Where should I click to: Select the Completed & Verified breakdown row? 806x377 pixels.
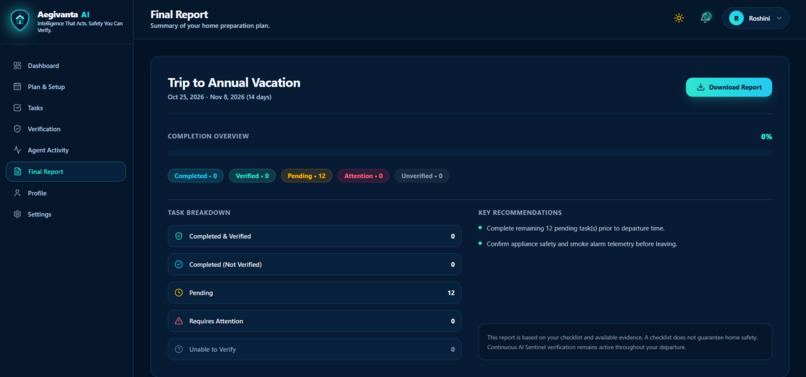point(315,237)
